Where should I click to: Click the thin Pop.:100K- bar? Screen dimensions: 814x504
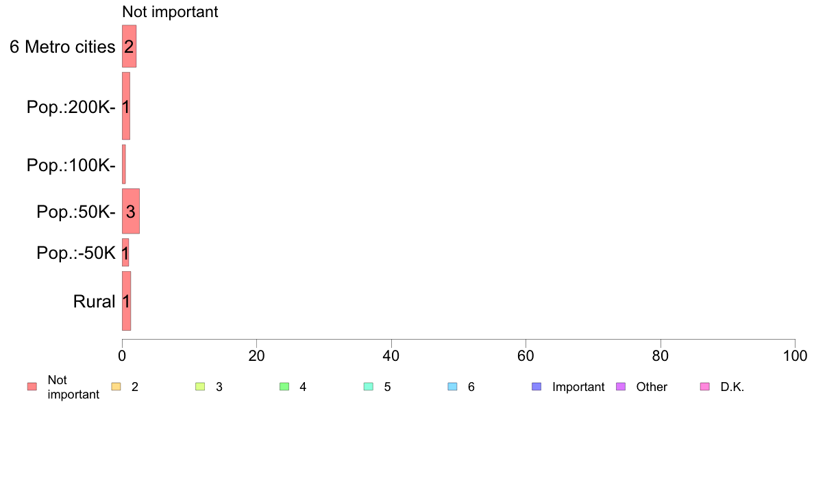tap(123, 164)
